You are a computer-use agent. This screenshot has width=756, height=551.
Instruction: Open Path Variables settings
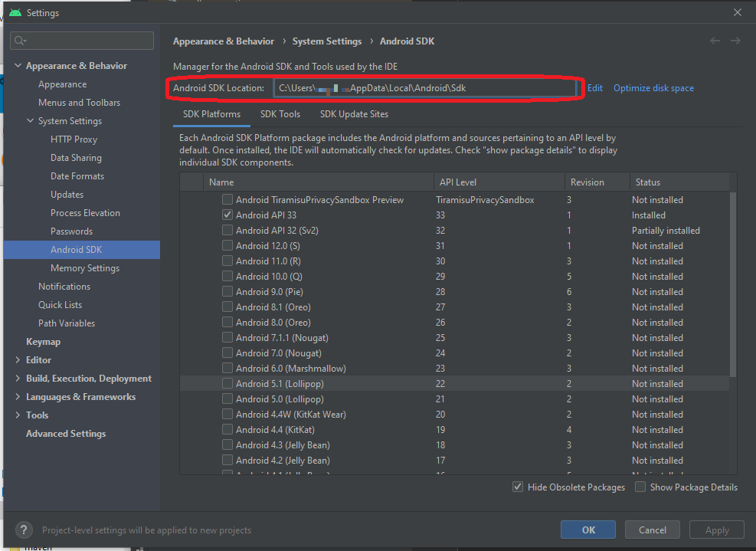(67, 323)
